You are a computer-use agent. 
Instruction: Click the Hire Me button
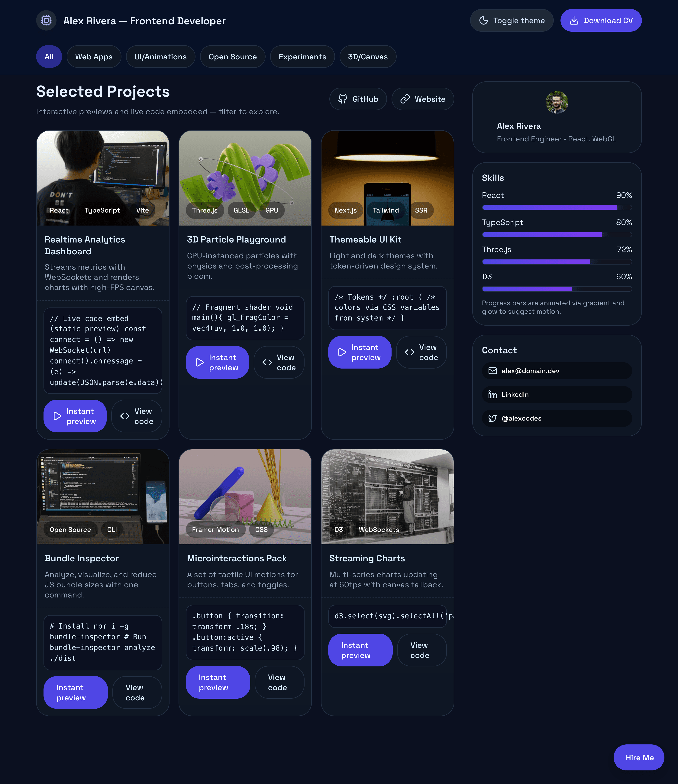(x=639, y=758)
